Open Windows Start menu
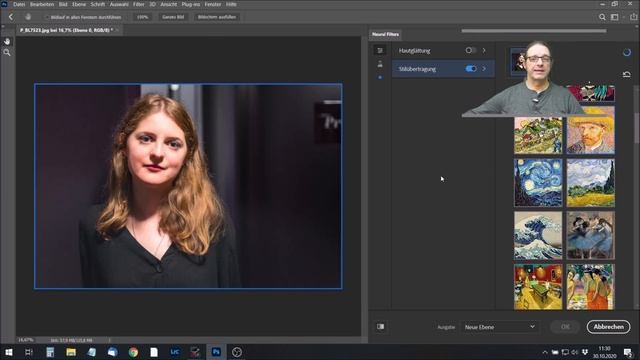The width and height of the screenshot is (640, 360). pyautogui.click(x=8, y=352)
